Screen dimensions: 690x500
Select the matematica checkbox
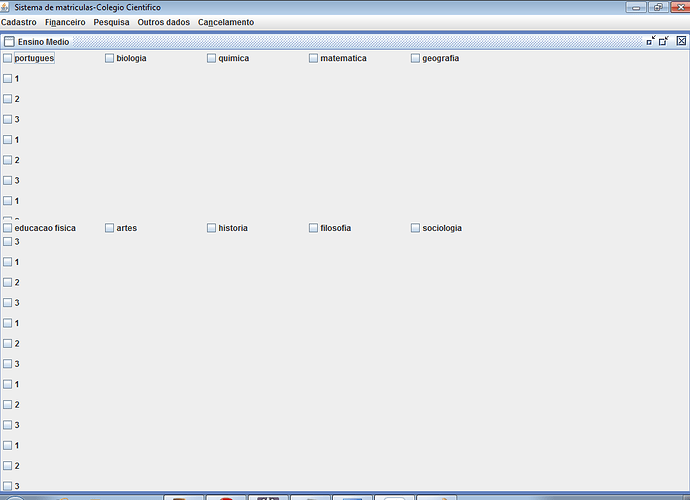(313, 58)
